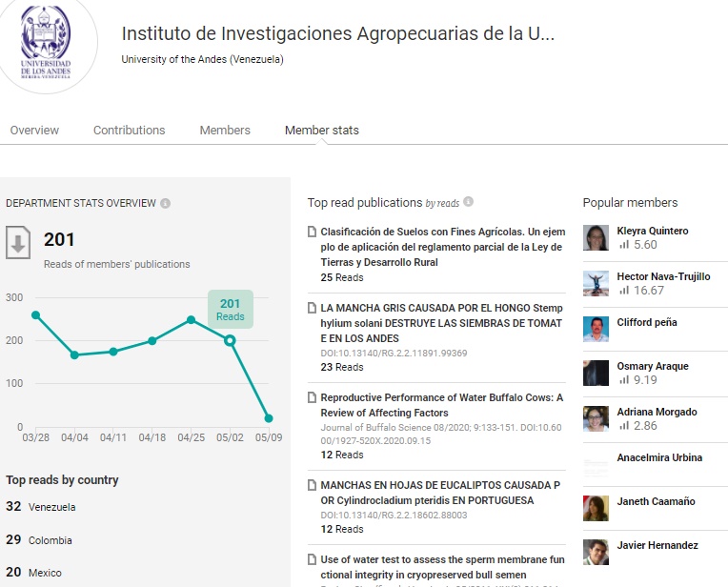Image resolution: width=728 pixels, height=587 pixels.
Task: Click DOI:10.13140/RG.2.2.18602.88003 text
Action: (394, 515)
